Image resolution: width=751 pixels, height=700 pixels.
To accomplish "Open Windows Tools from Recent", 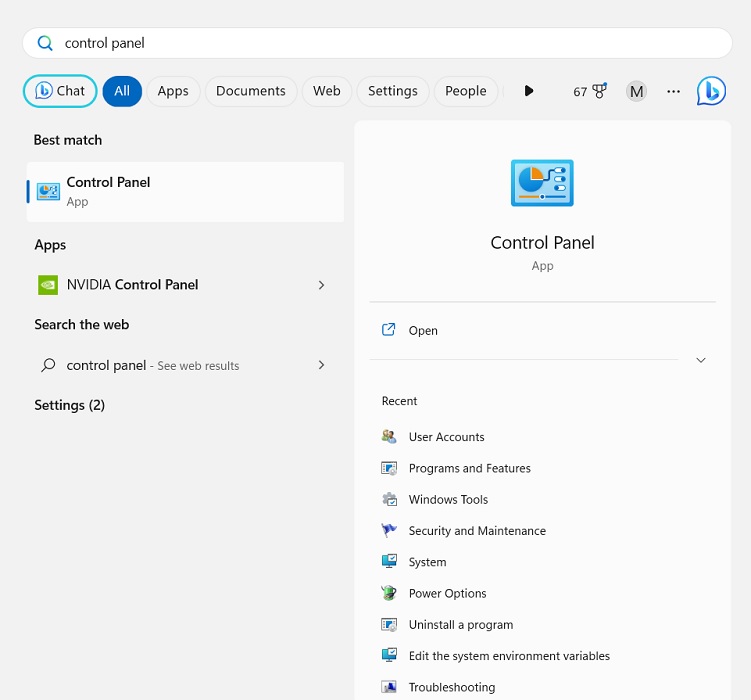I will [x=448, y=499].
